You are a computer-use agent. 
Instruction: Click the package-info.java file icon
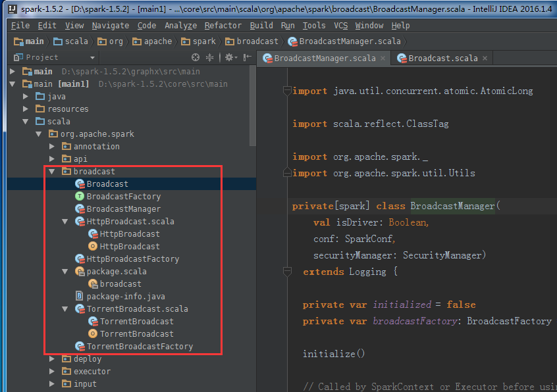(79, 296)
